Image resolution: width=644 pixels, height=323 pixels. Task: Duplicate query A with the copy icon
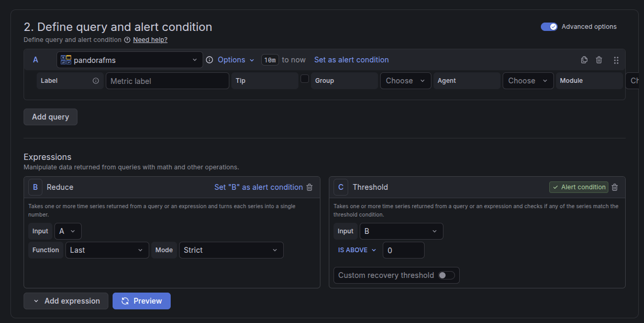(x=584, y=60)
